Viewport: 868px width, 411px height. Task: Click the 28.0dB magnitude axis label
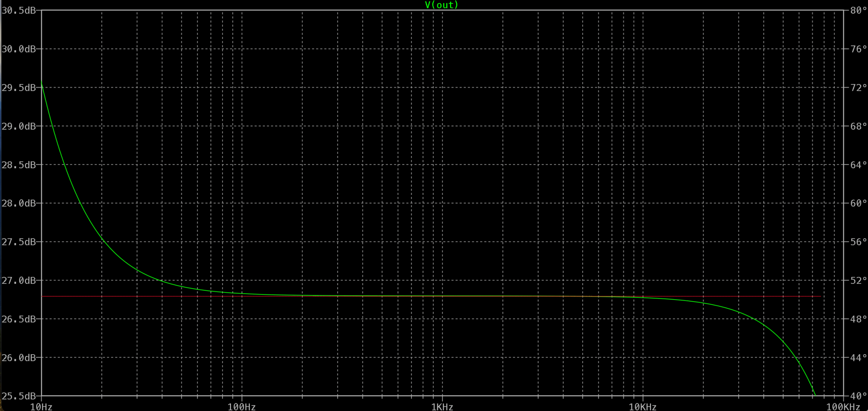(19, 203)
